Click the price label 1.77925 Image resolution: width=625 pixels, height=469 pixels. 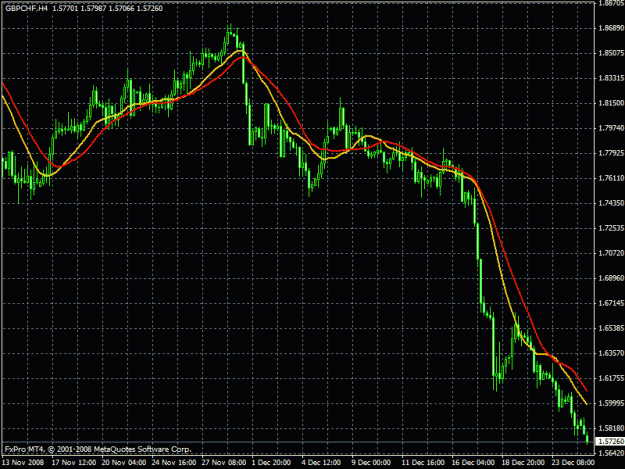[x=611, y=153]
